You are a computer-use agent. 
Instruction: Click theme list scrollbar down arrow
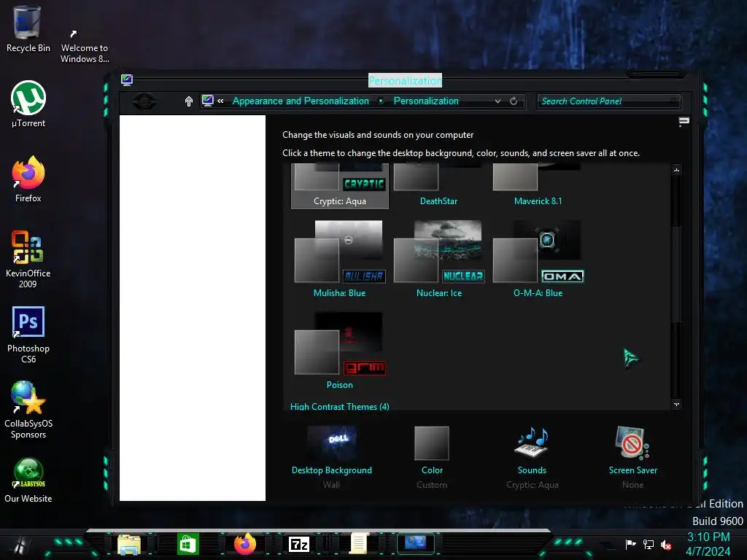coord(676,404)
